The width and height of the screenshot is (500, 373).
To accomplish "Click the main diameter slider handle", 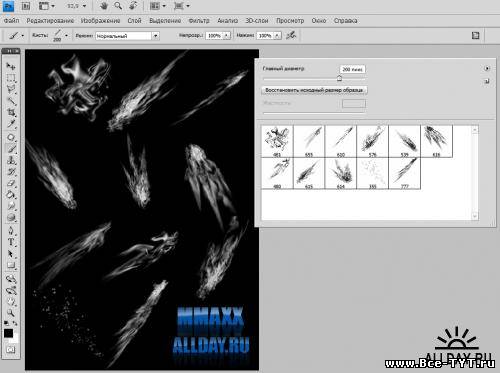I will click(339, 78).
